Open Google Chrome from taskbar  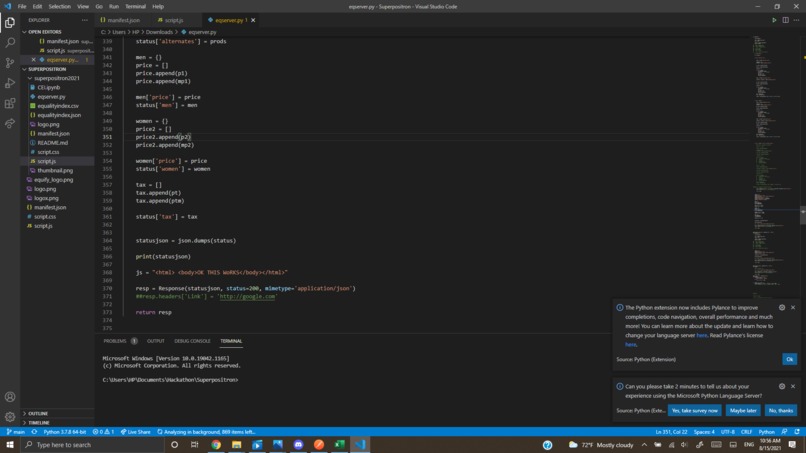(x=216, y=445)
